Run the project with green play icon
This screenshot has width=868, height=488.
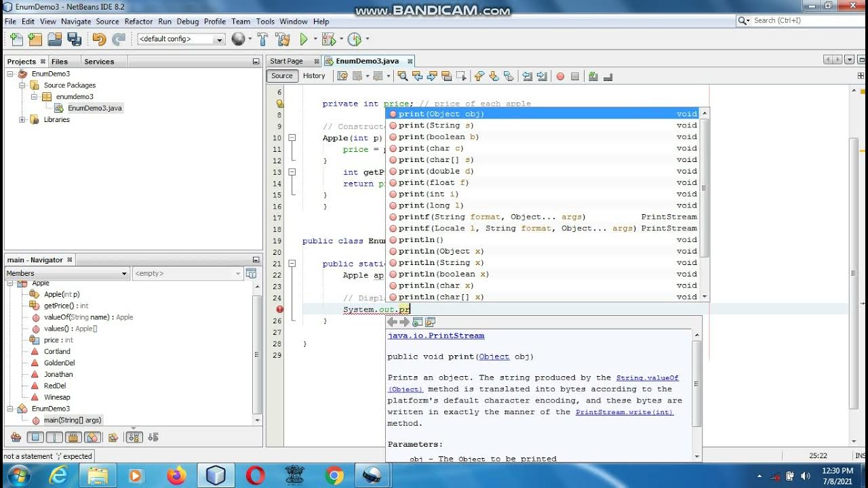point(304,39)
